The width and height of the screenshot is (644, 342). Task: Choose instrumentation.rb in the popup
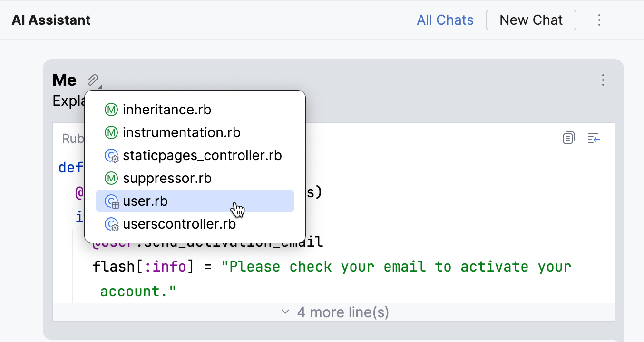point(181,133)
